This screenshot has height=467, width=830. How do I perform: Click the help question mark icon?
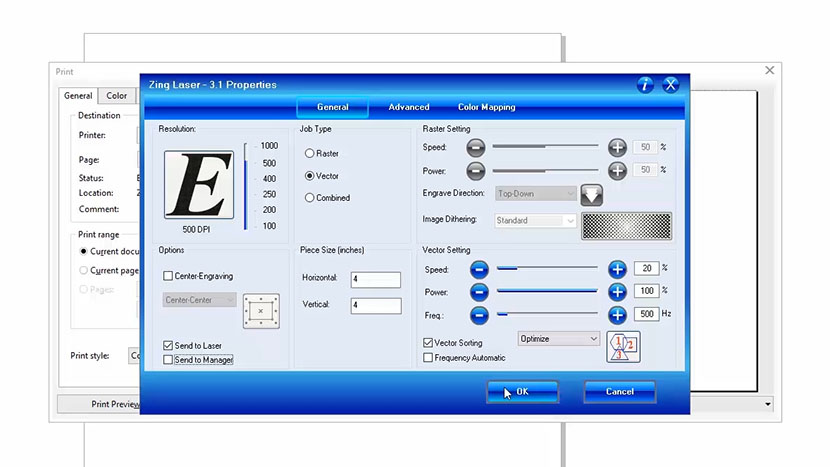[646, 85]
